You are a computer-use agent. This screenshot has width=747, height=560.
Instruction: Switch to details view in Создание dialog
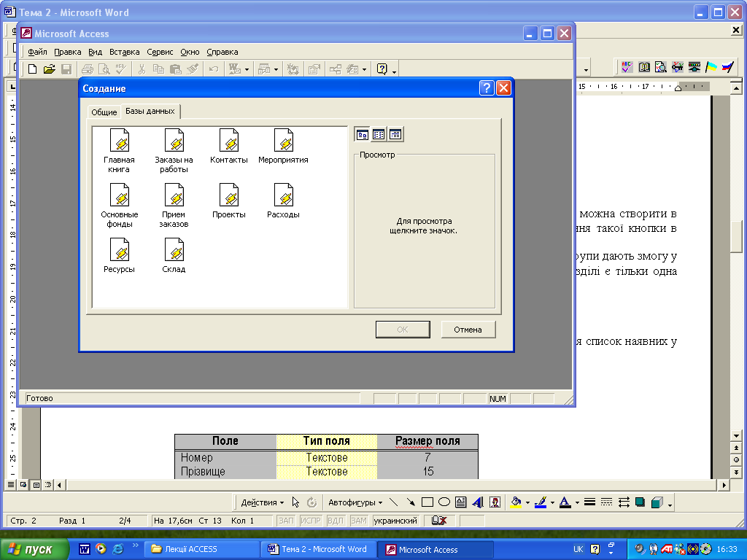[x=395, y=135]
